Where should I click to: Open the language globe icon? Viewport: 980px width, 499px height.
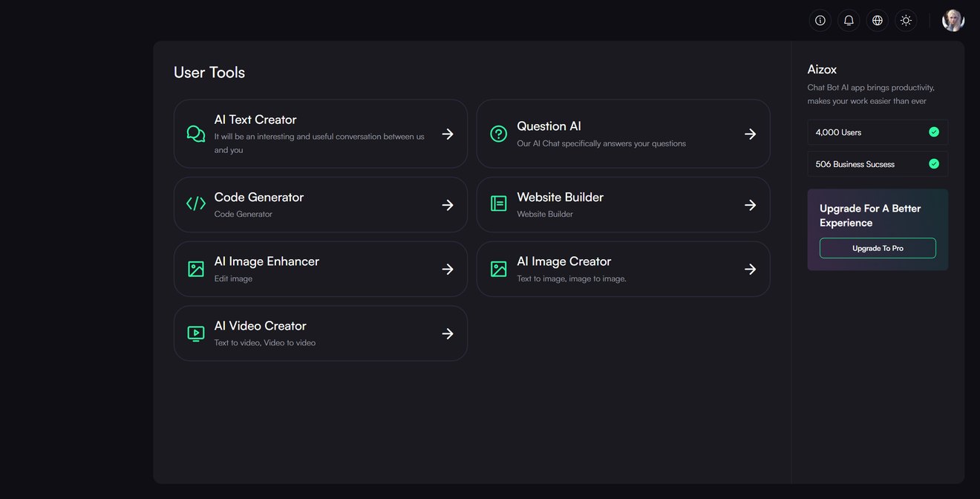pos(878,21)
